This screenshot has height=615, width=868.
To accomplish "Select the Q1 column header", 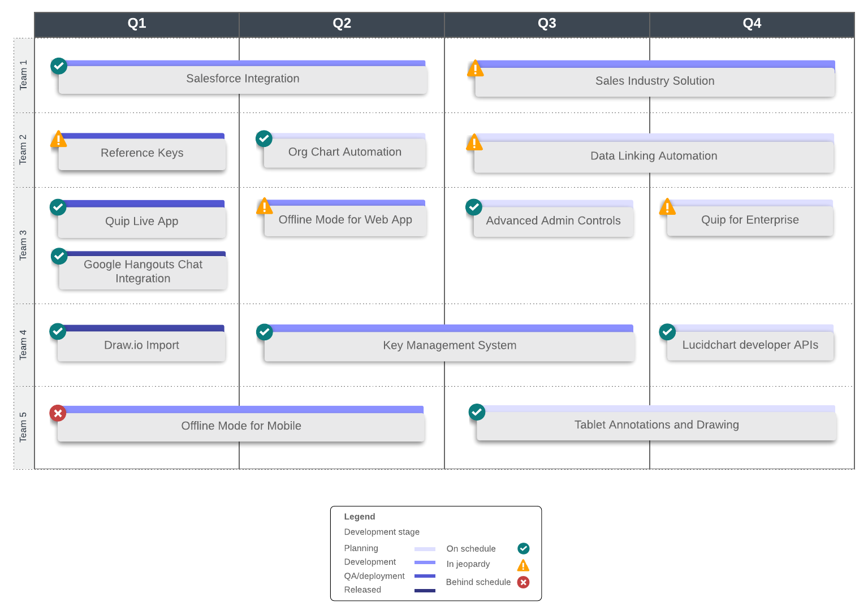I will pyautogui.click(x=137, y=24).
